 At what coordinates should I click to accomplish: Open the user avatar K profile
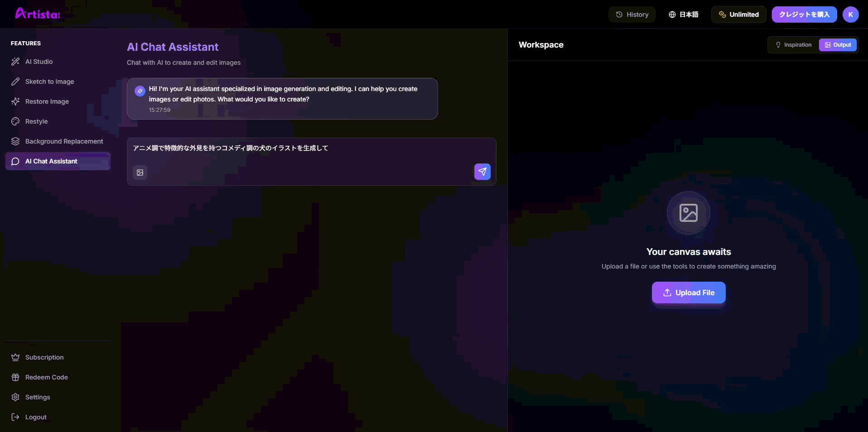tap(850, 14)
